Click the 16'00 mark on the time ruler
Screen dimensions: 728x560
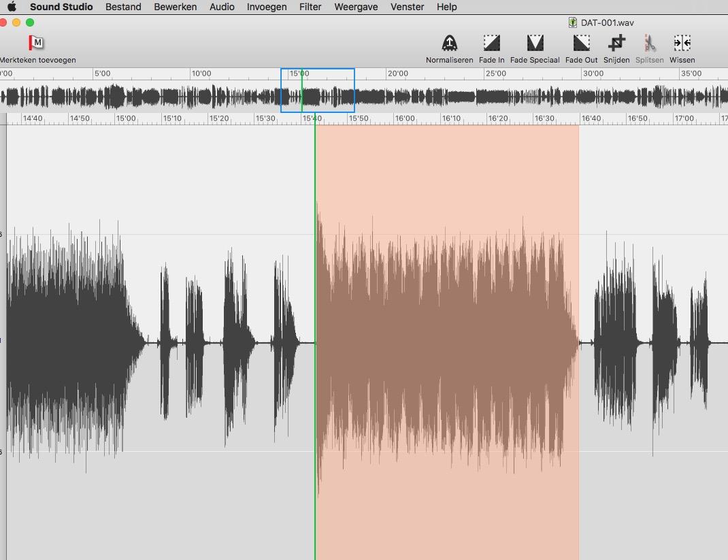(405, 118)
